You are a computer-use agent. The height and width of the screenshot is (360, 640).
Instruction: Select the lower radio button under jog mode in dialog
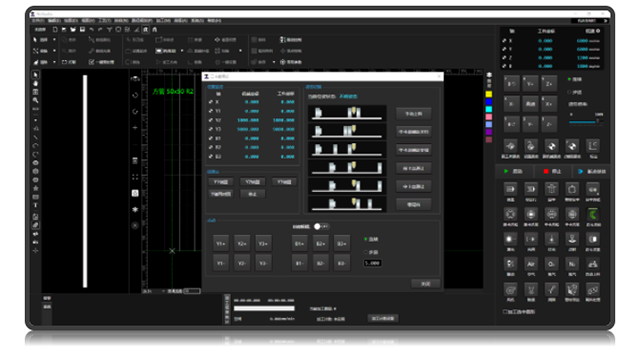coord(366,252)
